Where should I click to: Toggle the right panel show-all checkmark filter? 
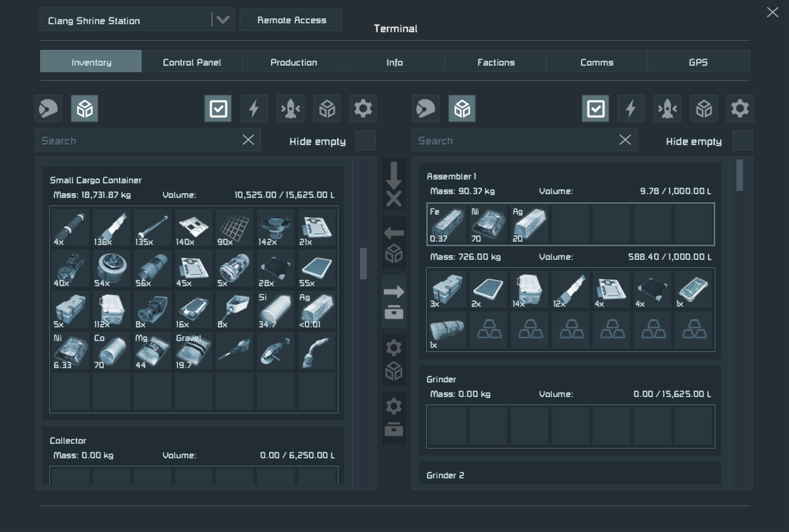click(x=595, y=108)
